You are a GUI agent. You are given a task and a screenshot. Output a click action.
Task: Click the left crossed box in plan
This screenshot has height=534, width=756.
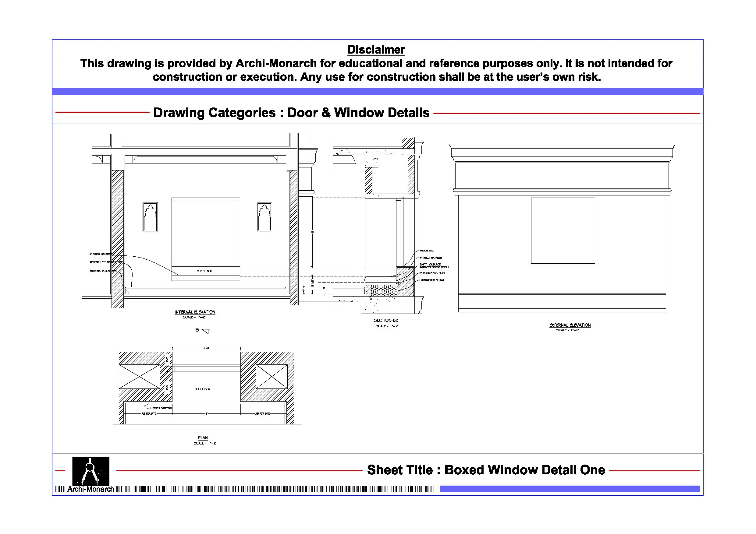coord(139,376)
